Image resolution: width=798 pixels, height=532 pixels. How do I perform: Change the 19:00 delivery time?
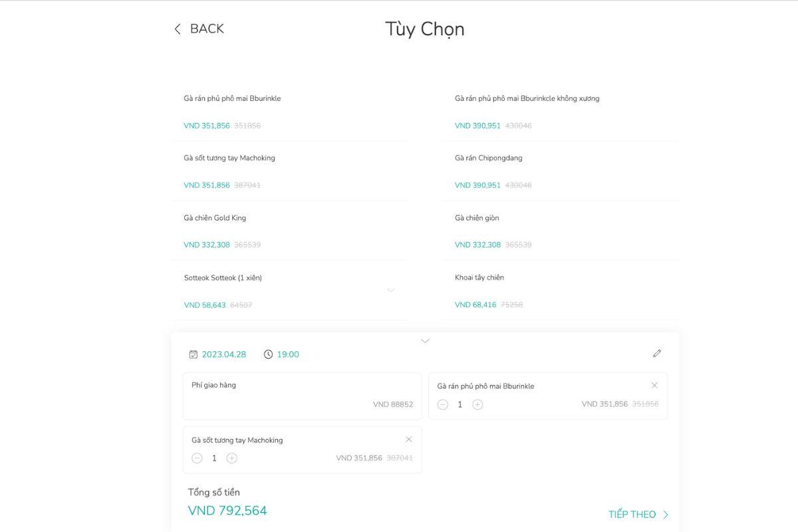click(281, 354)
